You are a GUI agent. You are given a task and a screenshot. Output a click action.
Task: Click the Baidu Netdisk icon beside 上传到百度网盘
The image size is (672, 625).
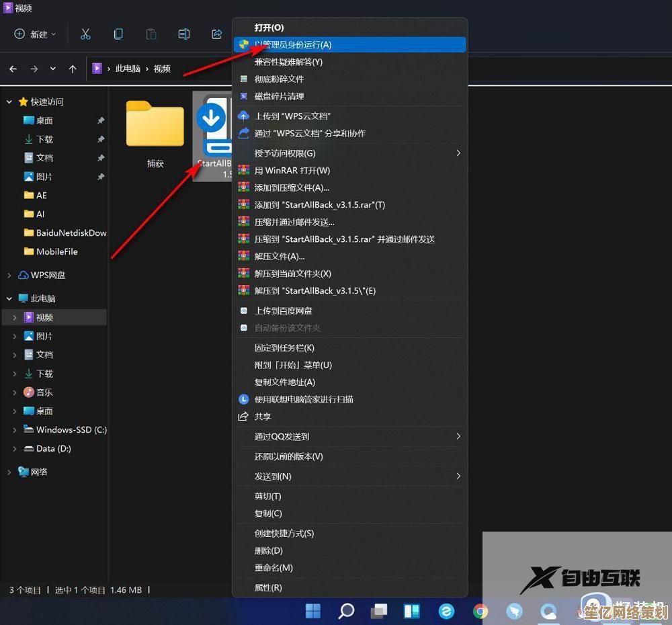point(243,310)
